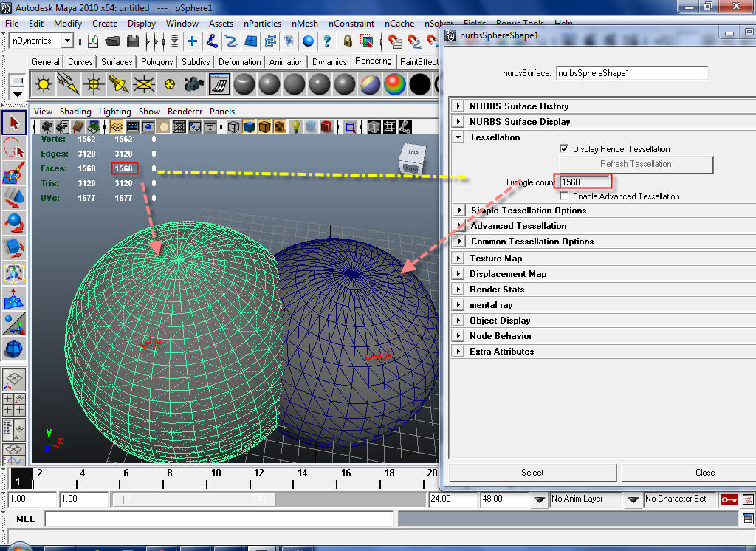
Task: Activate the Soft Modification tool
Action: pos(14,298)
